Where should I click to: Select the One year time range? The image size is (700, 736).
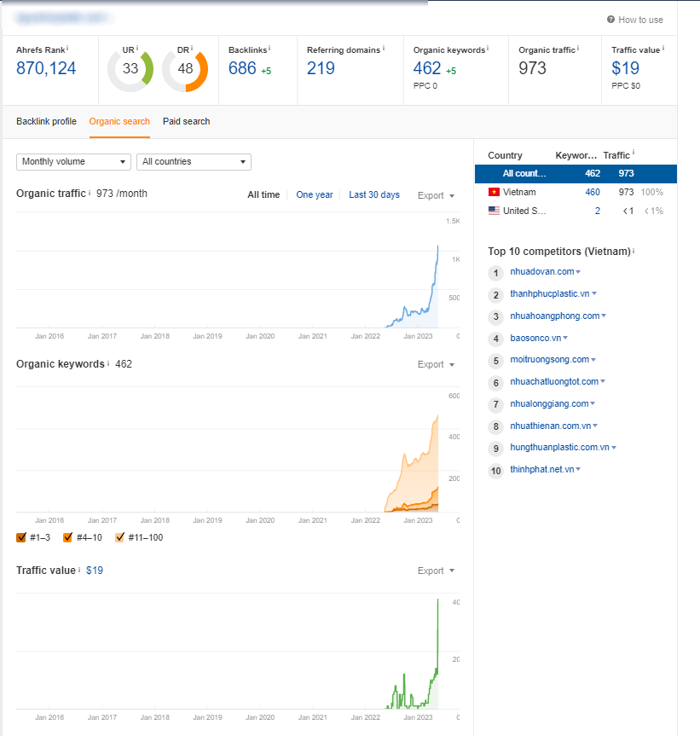[314, 195]
